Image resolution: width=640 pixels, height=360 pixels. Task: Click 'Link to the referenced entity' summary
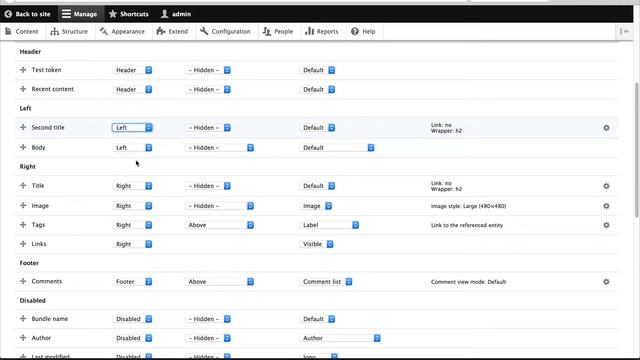(467, 225)
